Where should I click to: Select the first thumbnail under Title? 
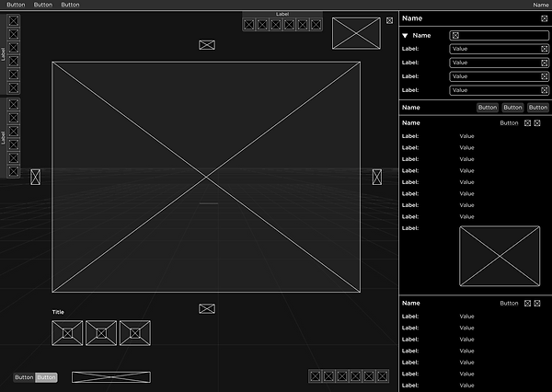(x=67, y=333)
